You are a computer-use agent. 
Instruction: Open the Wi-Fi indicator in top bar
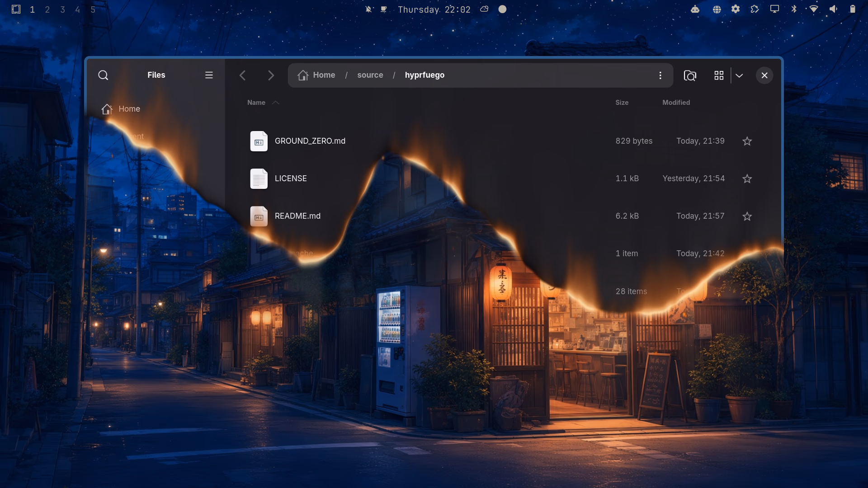coord(814,9)
